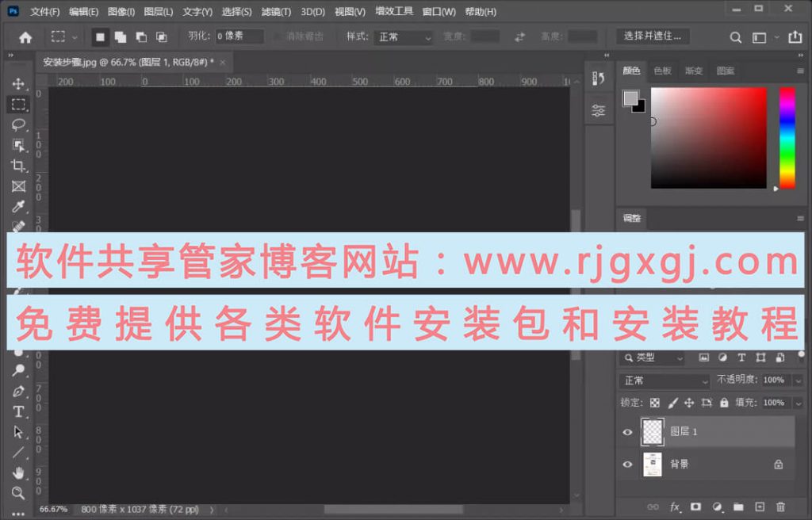Image resolution: width=812 pixels, height=520 pixels.
Task: Select the Type tool
Action: click(18, 411)
